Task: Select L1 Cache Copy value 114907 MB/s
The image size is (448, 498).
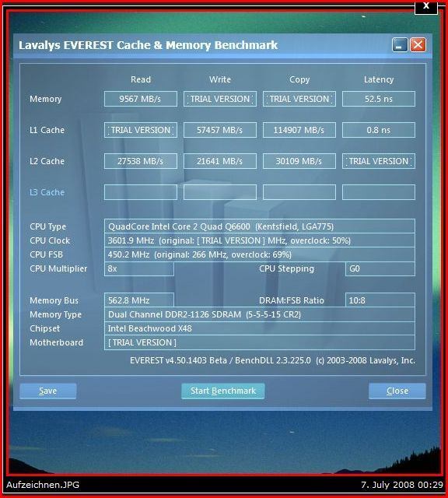Action: click(x=299, y=130)
